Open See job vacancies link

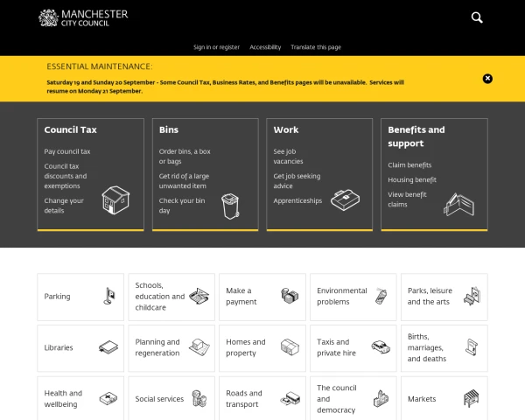(288, 157)
